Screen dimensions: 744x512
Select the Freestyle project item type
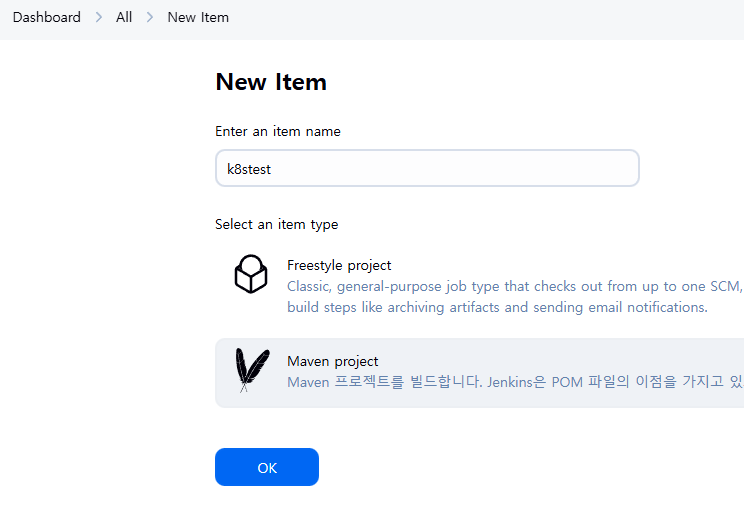pos(479,286)
